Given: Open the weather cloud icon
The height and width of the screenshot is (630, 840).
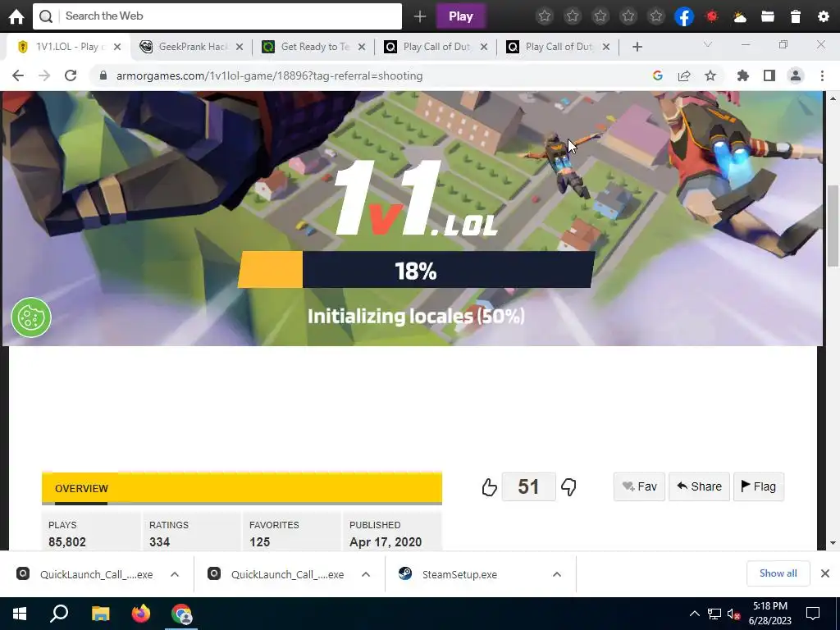Looking at the screenshot, I should pos(740,17).
